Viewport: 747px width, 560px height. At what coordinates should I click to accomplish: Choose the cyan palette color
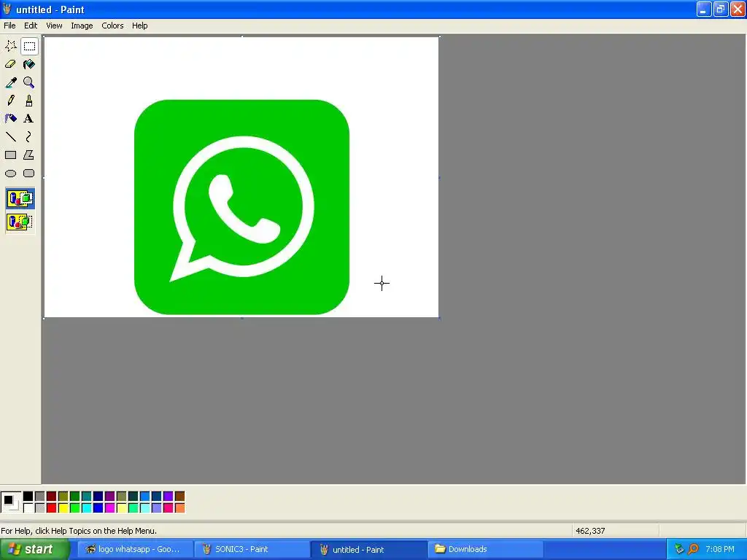(x=86, y=508)
